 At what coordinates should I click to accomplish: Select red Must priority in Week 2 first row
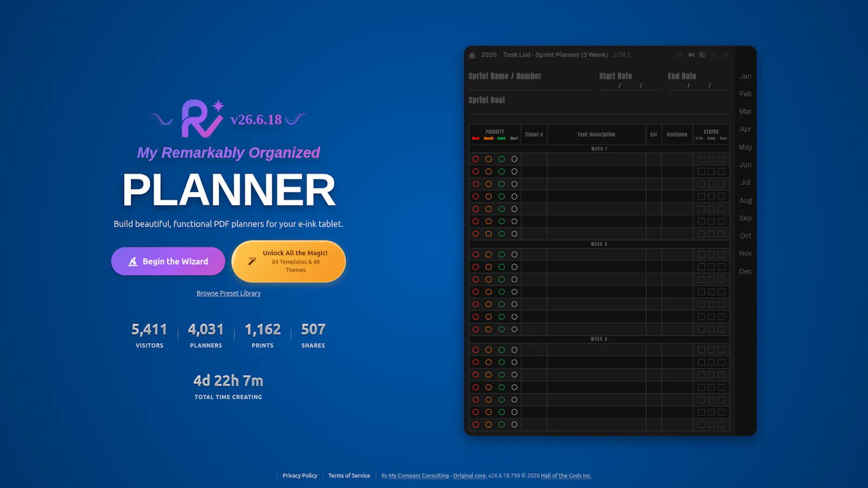[x=476, y=254]
